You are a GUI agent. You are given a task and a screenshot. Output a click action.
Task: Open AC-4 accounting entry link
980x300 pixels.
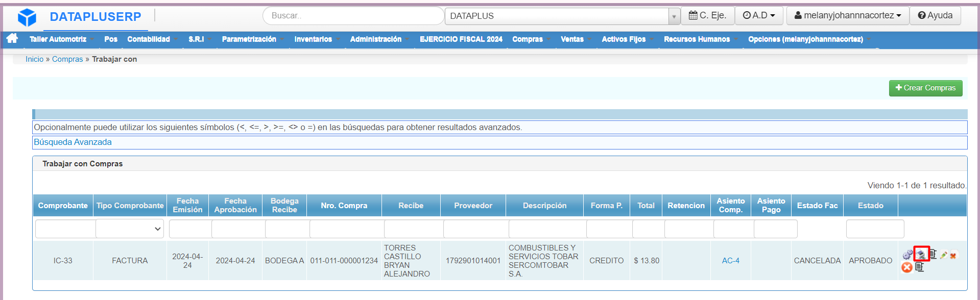point(730,261)
